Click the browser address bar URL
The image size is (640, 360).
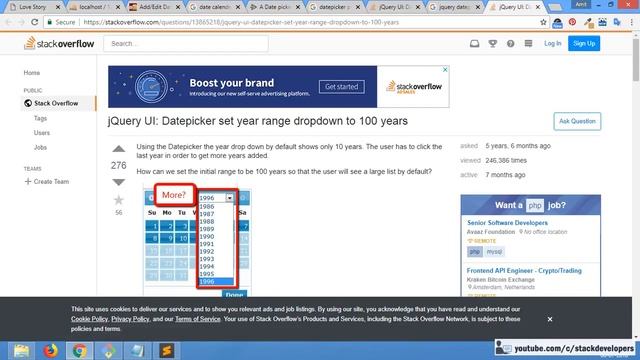[x=241, y=22]
